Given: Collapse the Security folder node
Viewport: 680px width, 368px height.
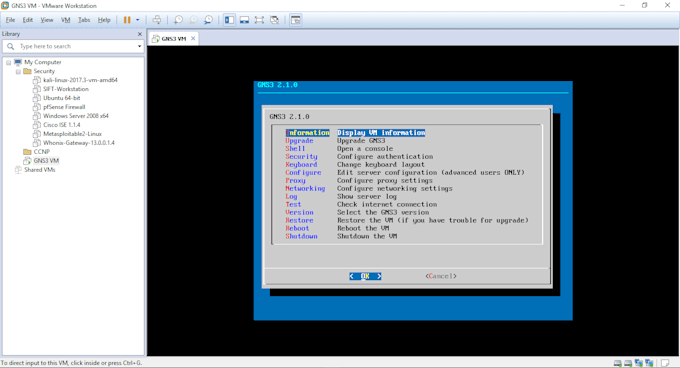Looking at the screenshot, I should pyautogui.click(x=18, y=72).
